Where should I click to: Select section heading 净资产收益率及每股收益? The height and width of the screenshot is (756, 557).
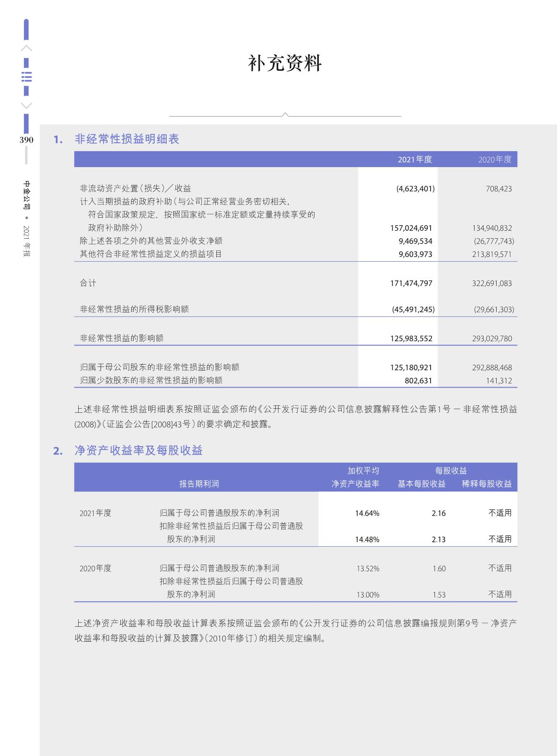[x=139, y=450]
